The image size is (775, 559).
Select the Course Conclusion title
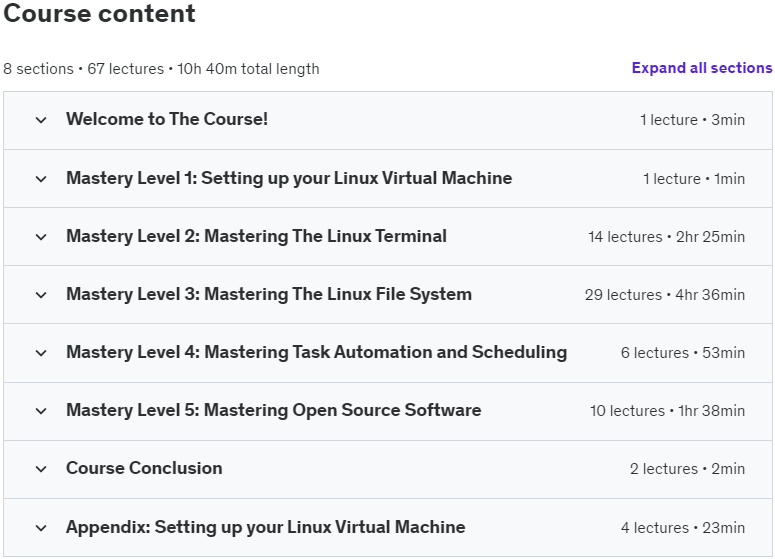click(144, 468)
